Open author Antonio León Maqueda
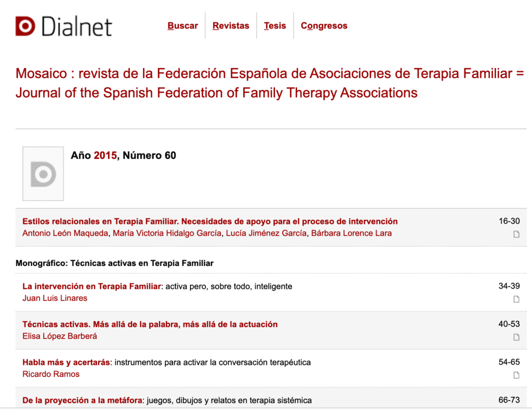The width and height of the screenshot is (532, 409). click(x=65, y=233)
